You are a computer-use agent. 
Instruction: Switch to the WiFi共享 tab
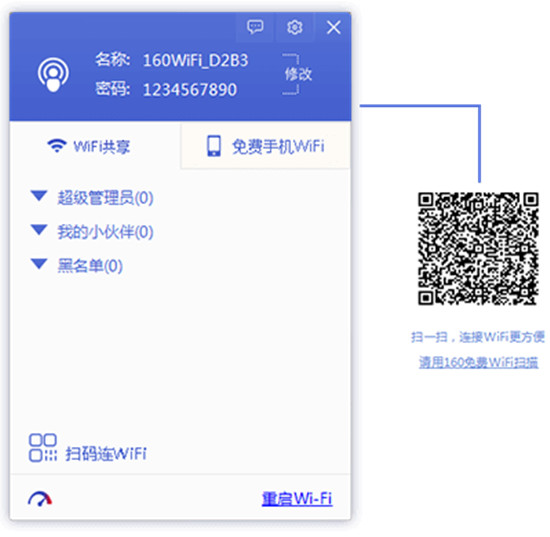(x=95, y=146)
